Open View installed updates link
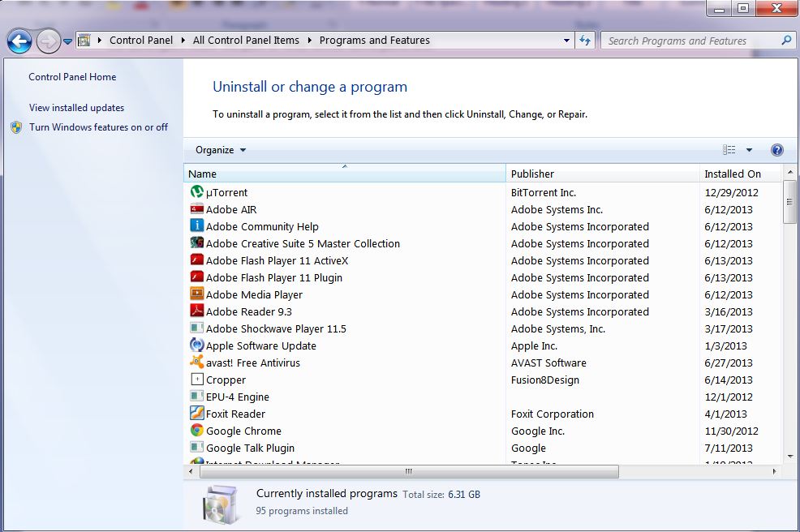 point(76,108)
